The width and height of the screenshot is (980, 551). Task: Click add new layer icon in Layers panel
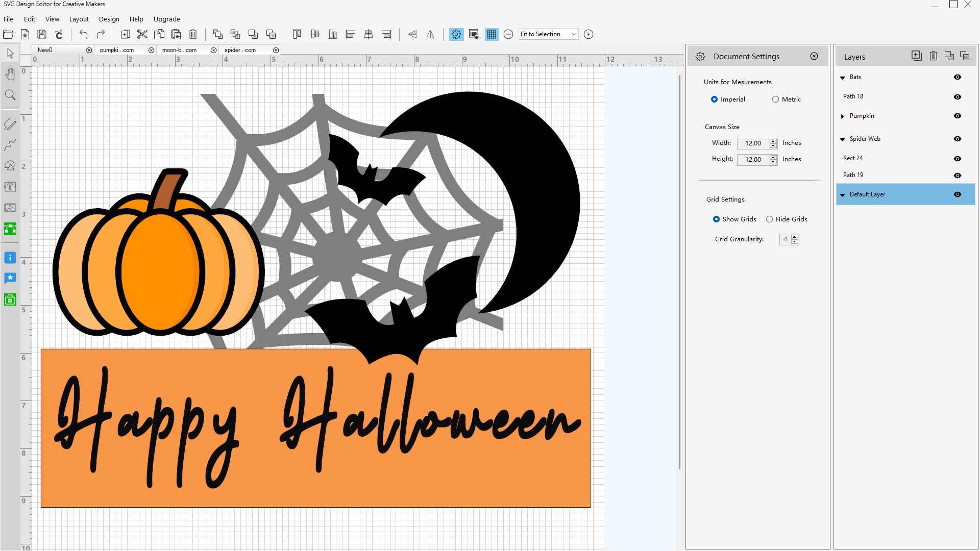tap(916, 56)
